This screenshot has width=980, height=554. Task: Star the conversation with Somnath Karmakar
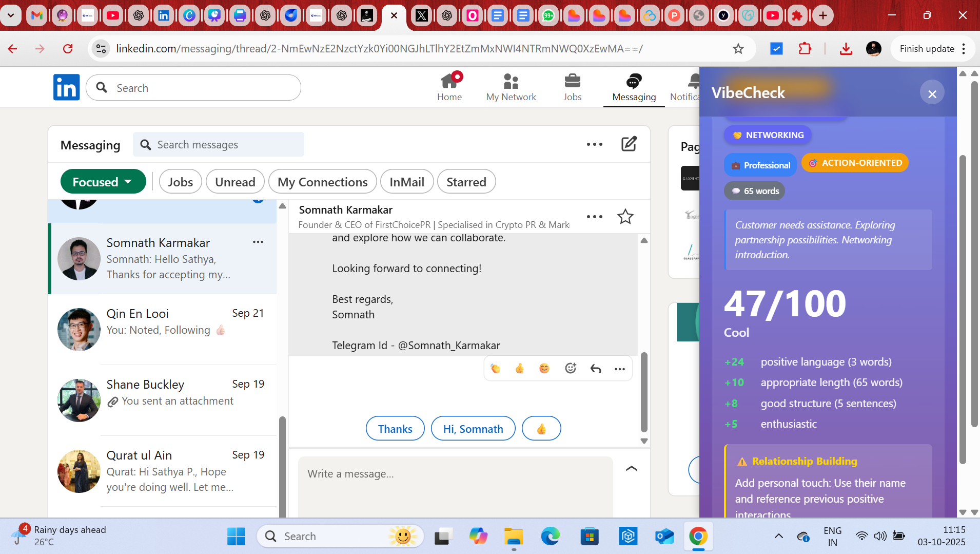(x=625, y=217)
